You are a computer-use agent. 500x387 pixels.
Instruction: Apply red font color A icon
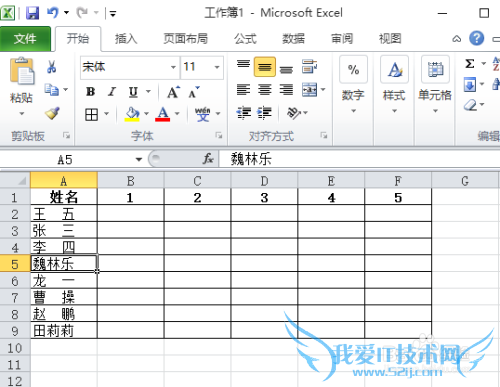point(163,114)
